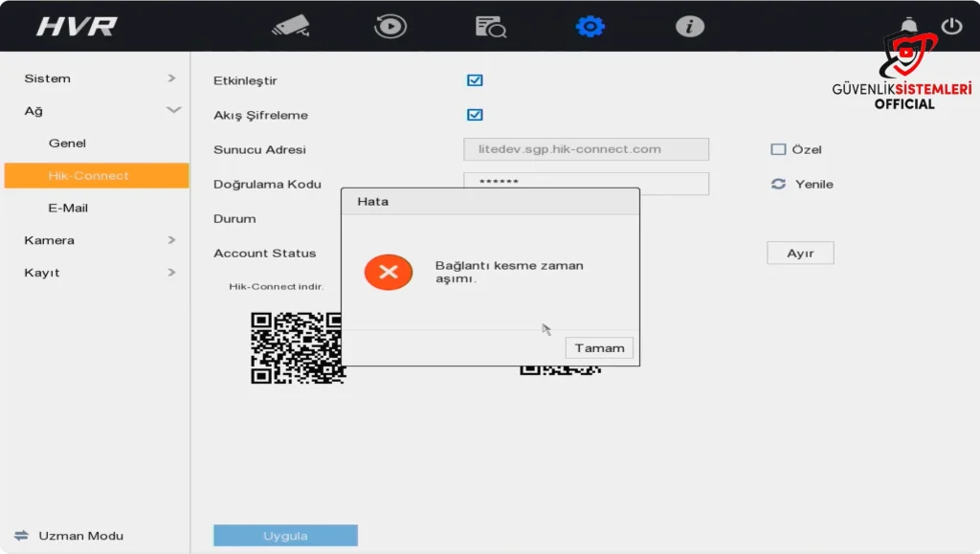Click the Doğrulama Kodu input field

[586, 181]
